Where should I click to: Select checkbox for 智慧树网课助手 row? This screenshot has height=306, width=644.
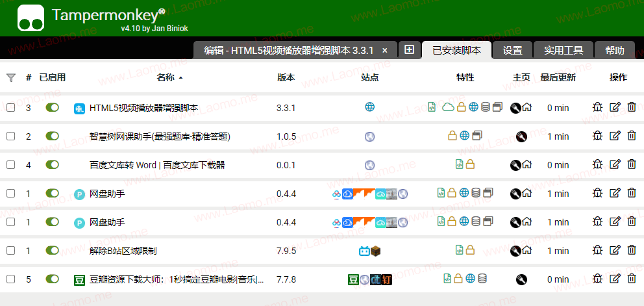click(10, 136)
